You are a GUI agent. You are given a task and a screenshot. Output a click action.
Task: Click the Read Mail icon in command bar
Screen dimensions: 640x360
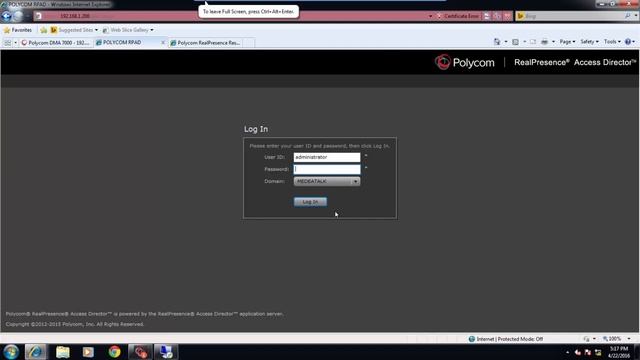(533, 42)
